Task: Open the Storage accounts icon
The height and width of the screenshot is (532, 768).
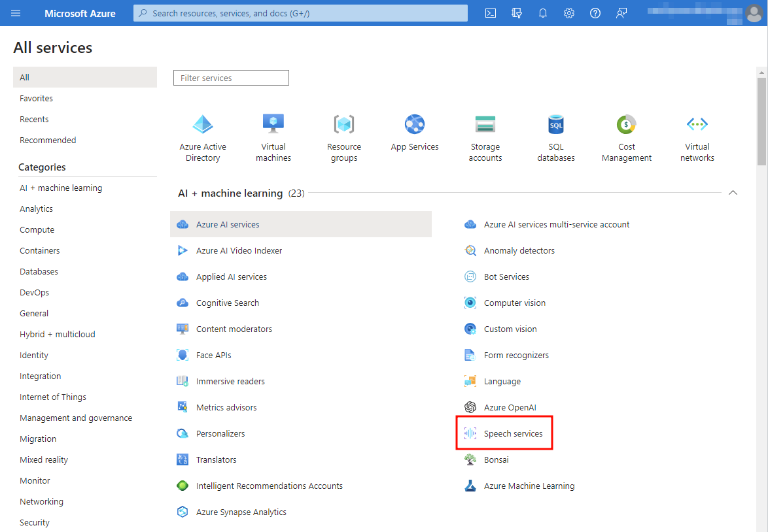Action: pos(485,124)
